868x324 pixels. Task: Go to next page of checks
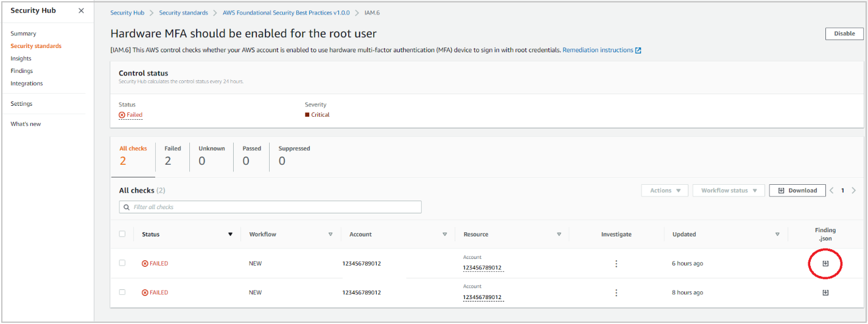853,190
